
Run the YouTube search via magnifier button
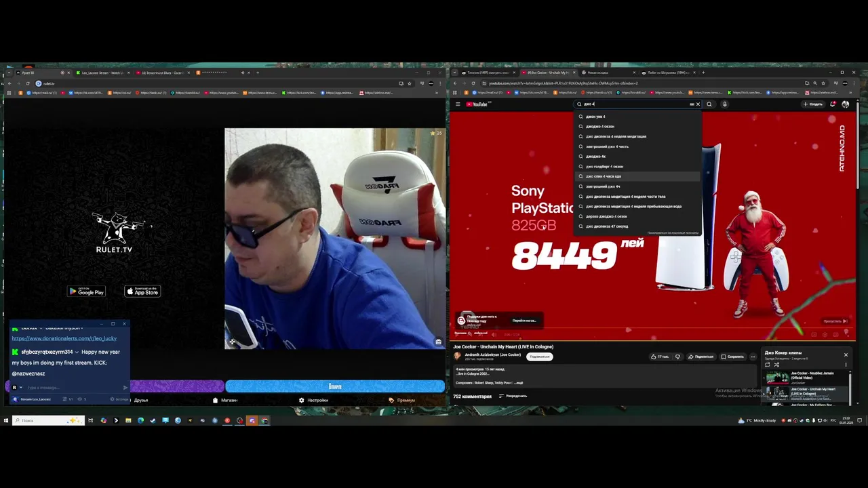tap(709, 104)
